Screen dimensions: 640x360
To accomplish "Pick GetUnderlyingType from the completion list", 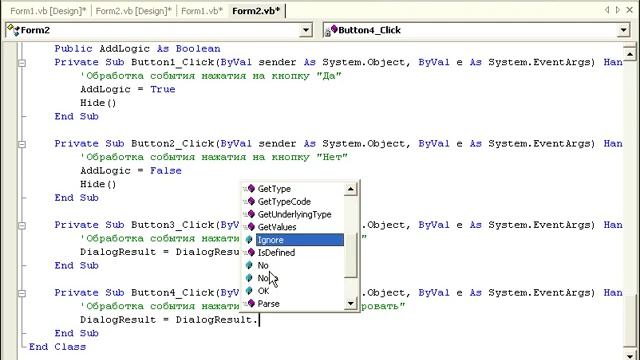I will click(x=294, y=214).
